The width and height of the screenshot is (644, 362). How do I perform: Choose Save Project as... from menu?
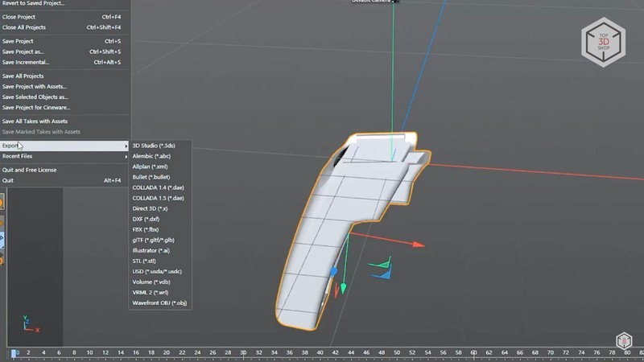tap(23, 51)
